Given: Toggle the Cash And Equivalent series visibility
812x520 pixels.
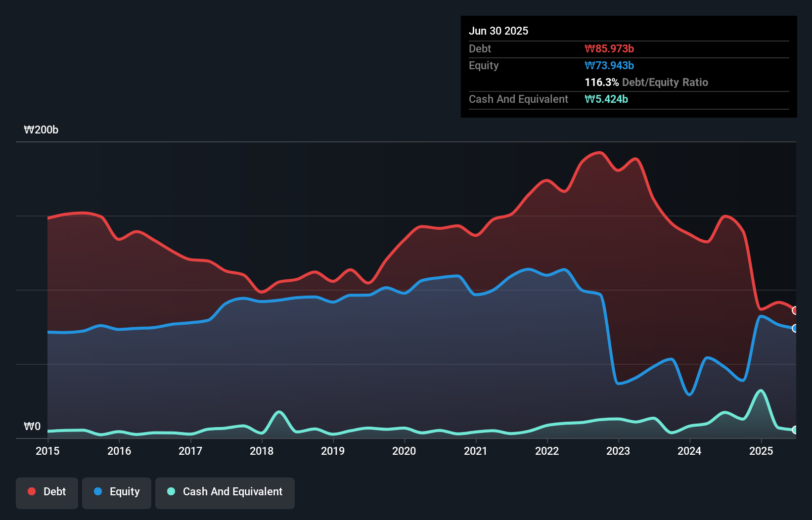Looking at the screenshot, I should [225, 492].
